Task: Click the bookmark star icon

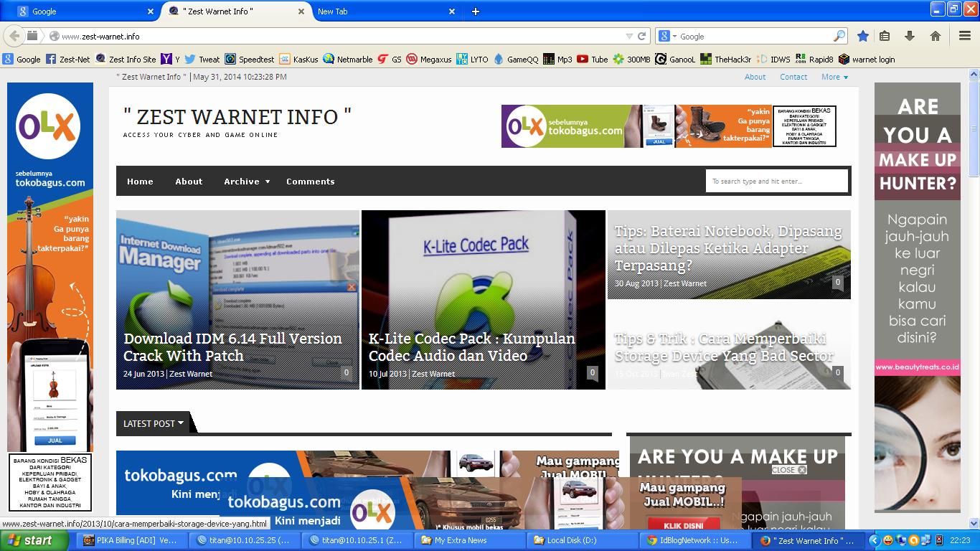Action: pyautogui.click(x=863, y=36)
